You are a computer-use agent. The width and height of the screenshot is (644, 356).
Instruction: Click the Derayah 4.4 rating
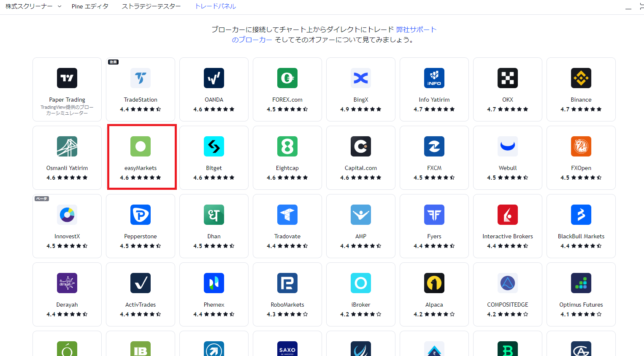[x=67, y=314]
